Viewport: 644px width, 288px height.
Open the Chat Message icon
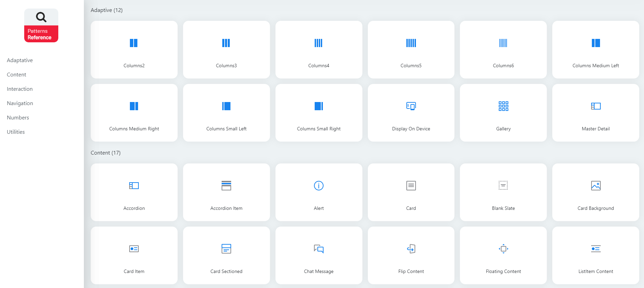tap(319, 249)
